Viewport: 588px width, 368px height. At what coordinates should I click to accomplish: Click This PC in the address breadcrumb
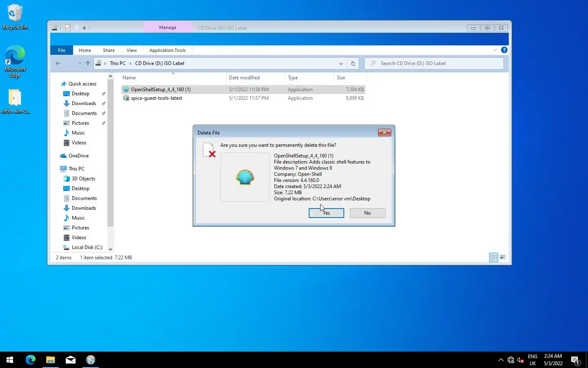pyautogui.click(x=118, y=63)
